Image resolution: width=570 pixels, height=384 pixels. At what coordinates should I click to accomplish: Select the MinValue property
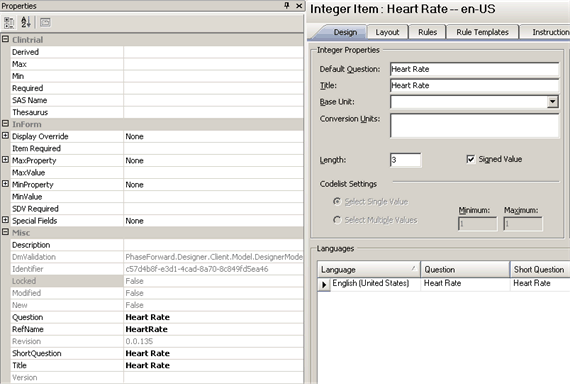156,196
